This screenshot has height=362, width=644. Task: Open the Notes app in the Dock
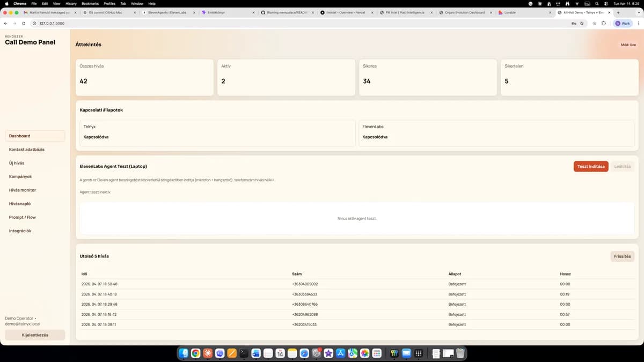pos(292,353)
